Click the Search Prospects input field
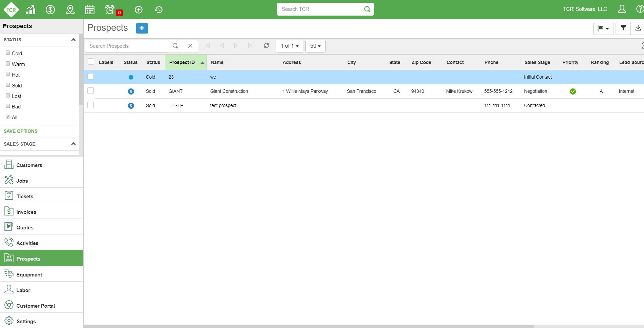This screenshot has height=328, width=644. coord(126,46)
